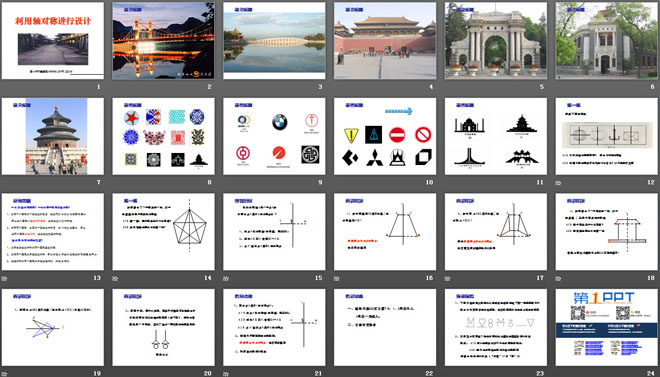The image size is (660, 377).
Task: Select slide 11 with the black building silhouettes
Action: [496, 136]
